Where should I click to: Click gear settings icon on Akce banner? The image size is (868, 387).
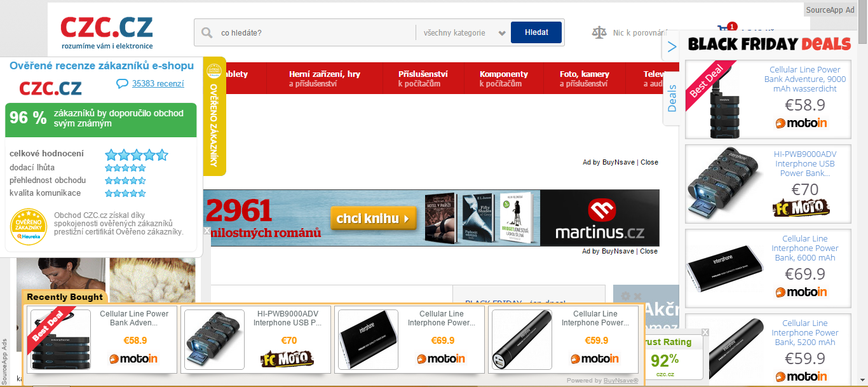coord(625,296)
